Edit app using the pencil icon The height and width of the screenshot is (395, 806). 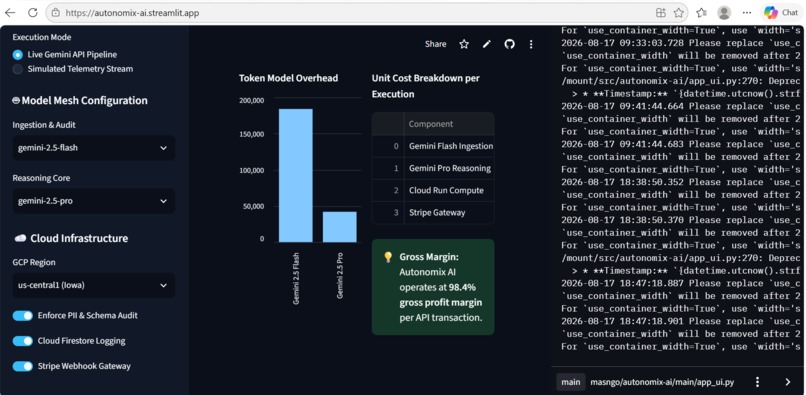point(487,44)
